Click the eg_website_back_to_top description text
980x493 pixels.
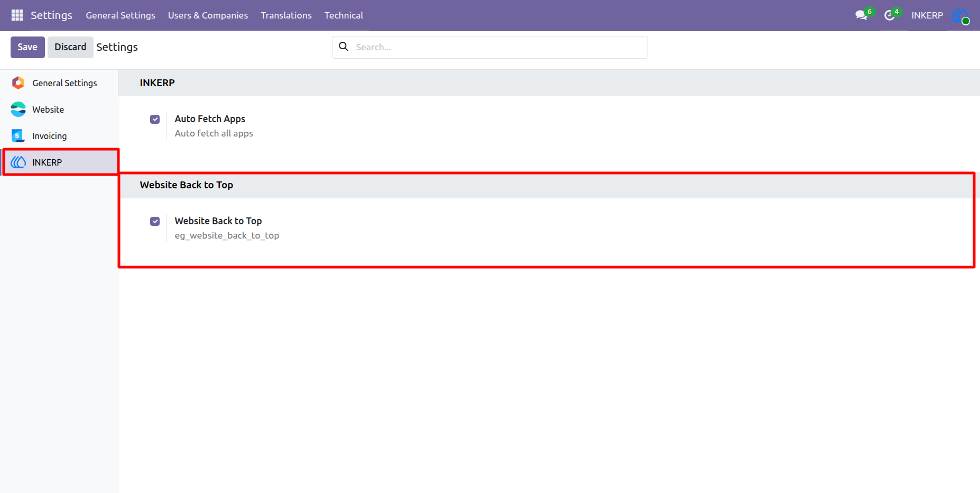(x=227, y=235)
